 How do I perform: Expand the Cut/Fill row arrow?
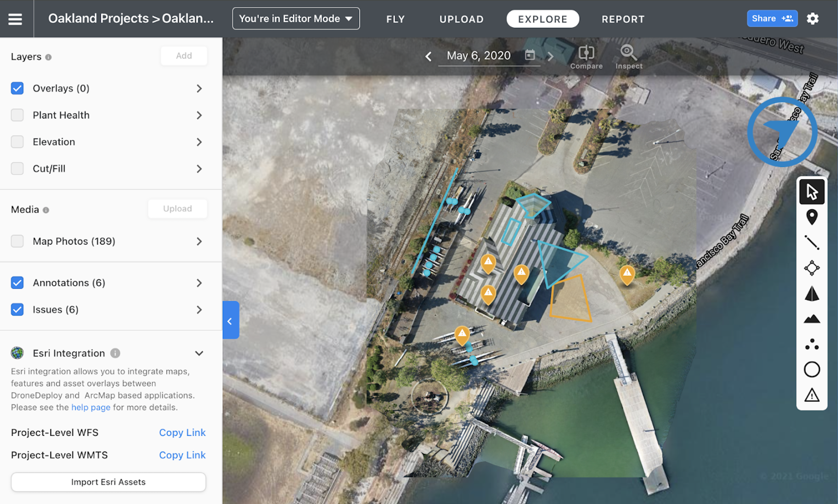click(x=199, y=169)
